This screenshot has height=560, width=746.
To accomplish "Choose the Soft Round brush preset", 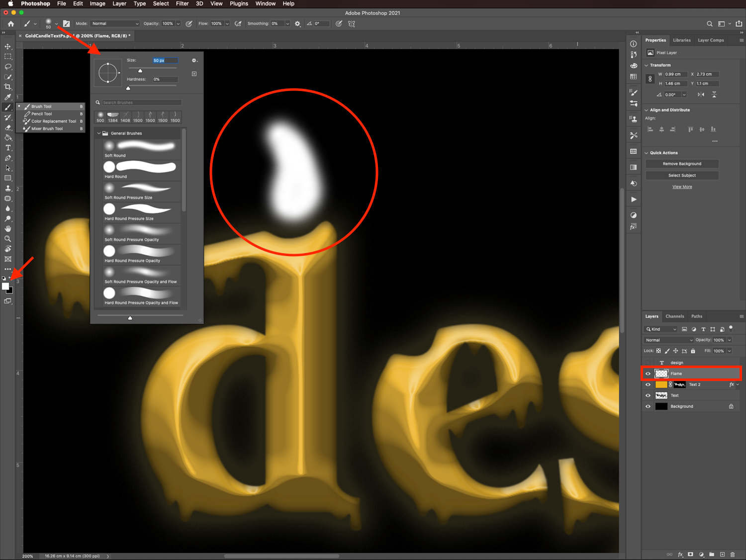I will [x=142, y=149].
